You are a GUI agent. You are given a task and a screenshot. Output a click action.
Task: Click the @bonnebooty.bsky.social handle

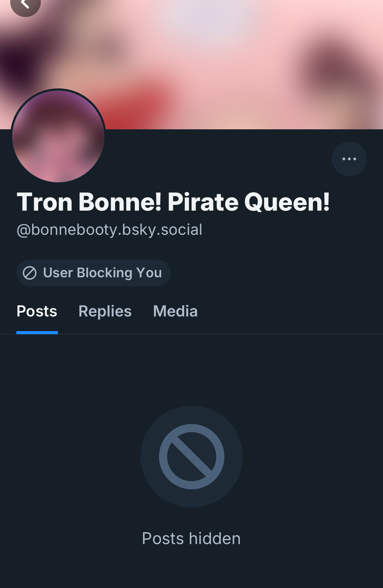(x=109, y=230)
